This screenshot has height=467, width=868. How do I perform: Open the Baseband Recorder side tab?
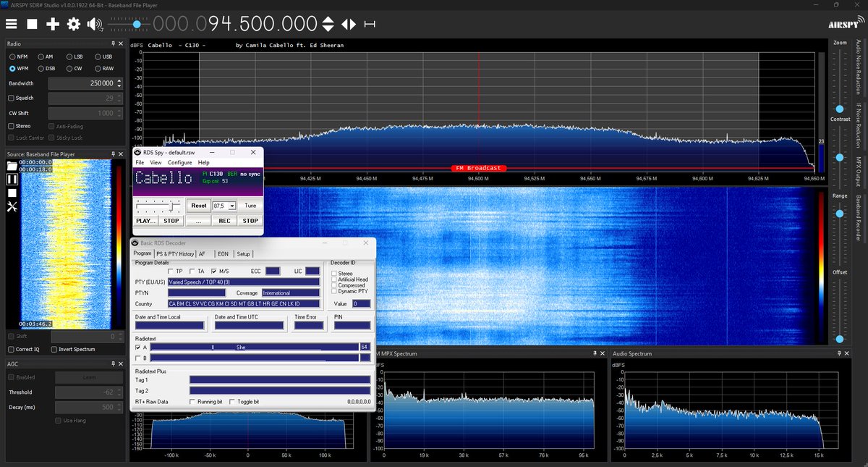pyautogui.click(x=859, y=219)
